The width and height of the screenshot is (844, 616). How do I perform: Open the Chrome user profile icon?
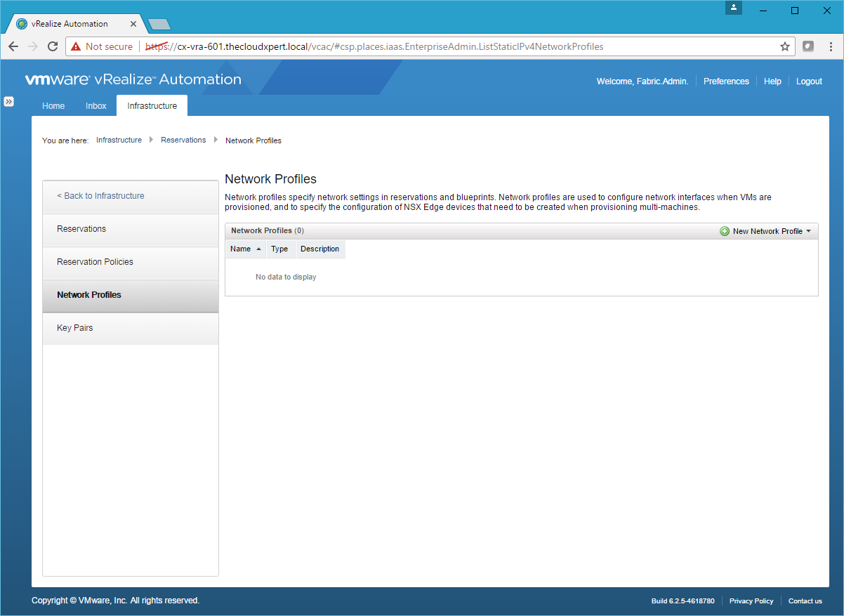tap(734, 8)
